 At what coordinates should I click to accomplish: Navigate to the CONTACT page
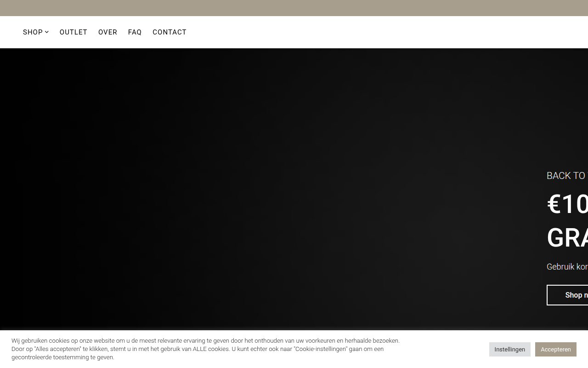(170, 32)
